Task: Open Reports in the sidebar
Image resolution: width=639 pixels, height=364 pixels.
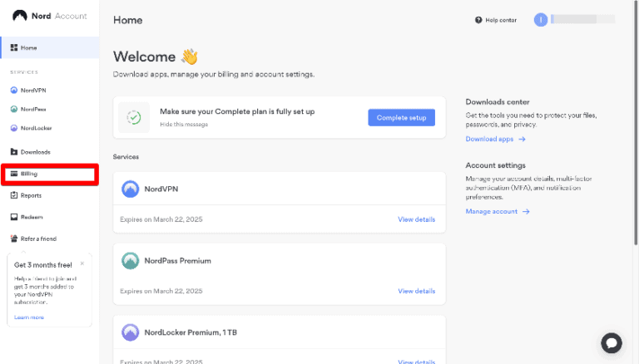Action: (x=31, y=195)
